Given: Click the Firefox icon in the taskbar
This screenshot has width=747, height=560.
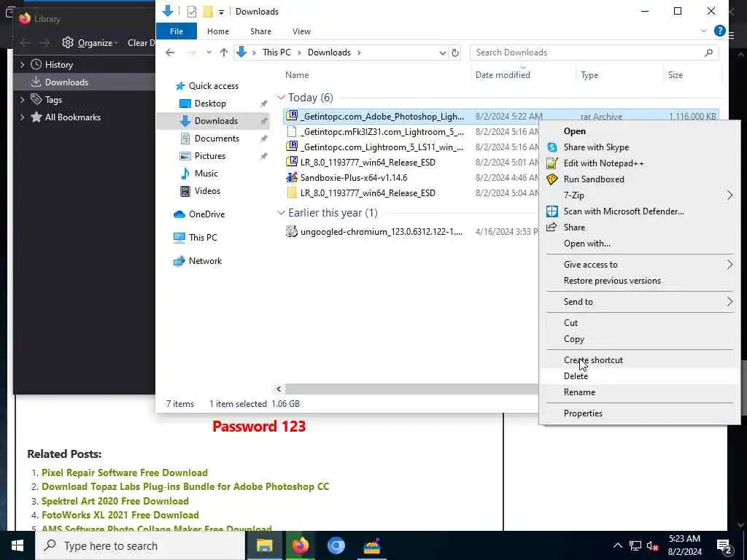Looking at the screenshot, I should tap(300, 545).
